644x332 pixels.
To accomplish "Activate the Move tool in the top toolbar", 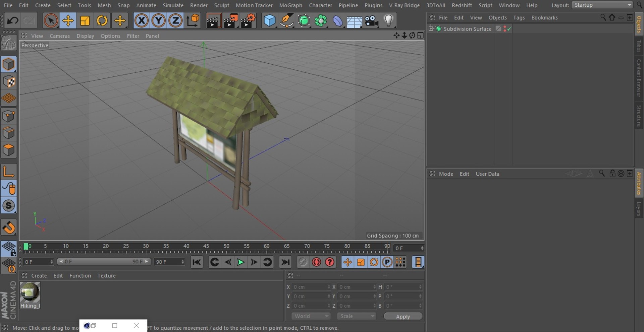I will point(68,21).
